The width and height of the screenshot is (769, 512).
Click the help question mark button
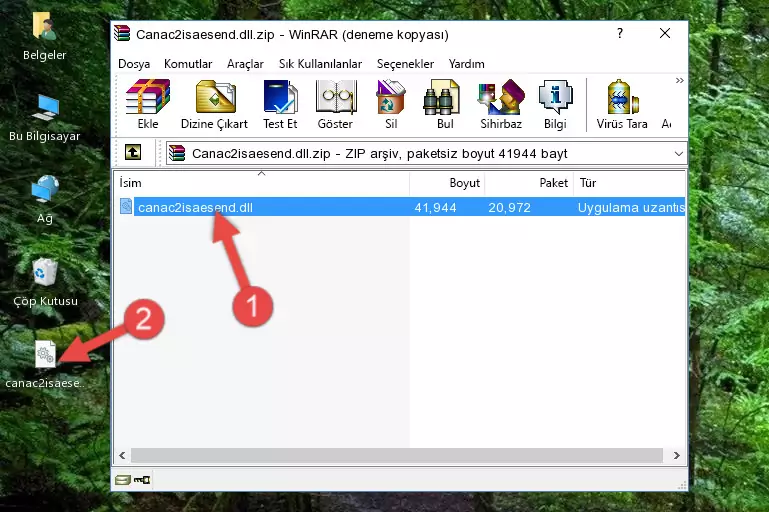pyautogui.click(x=620, y=34)
